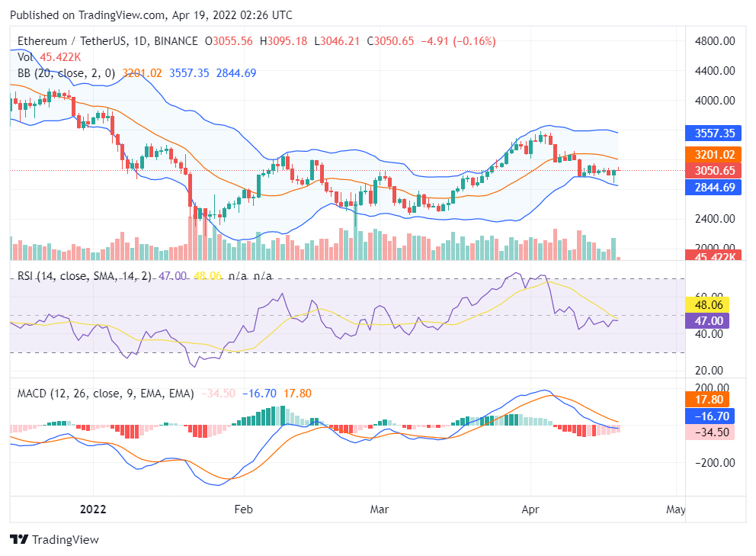Image resolution: width=756 pixels, height=556 pixels.
Task: Select 2022 on the time axis
Action: click(93, 509)
